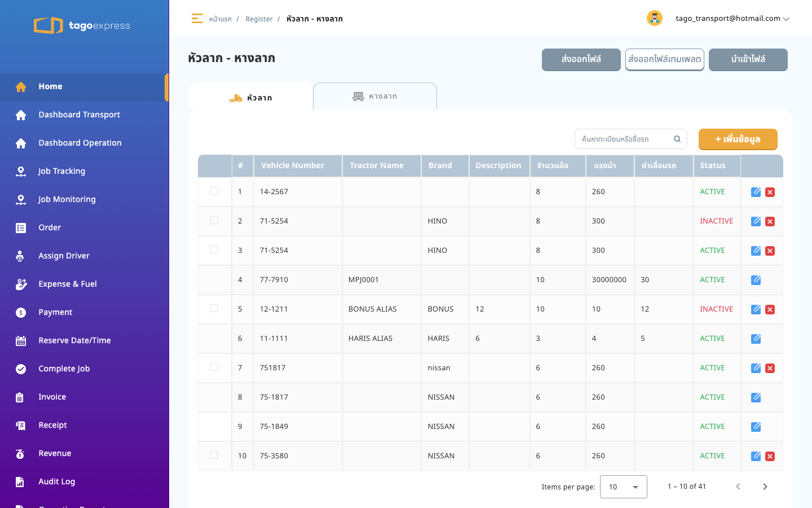Click the hamburger menu icon beside the breadcrumb
This screenshot has height=508, width=812.
pyautogui.click(x=197, y=19)
